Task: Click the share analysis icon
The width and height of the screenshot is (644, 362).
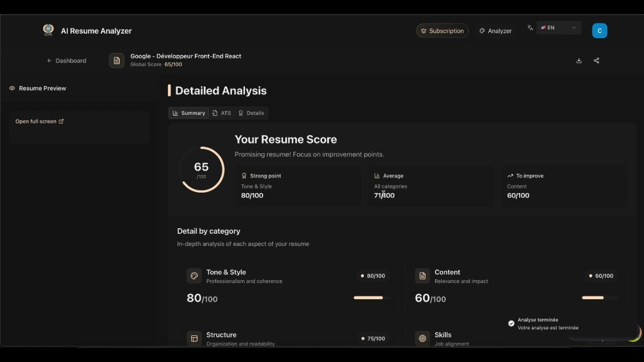Action: (596, 60)
